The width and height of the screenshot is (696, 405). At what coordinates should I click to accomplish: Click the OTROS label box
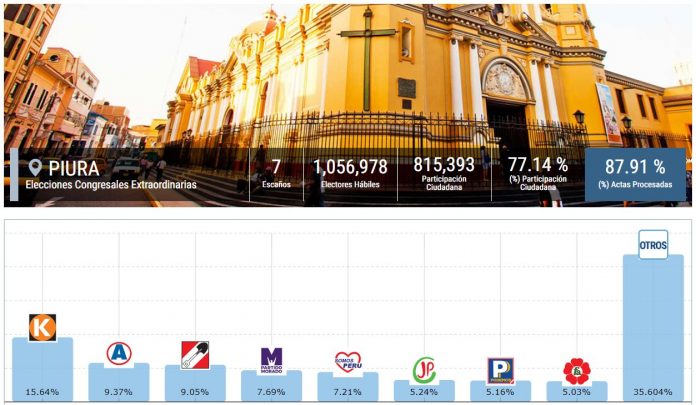[653, 245]
